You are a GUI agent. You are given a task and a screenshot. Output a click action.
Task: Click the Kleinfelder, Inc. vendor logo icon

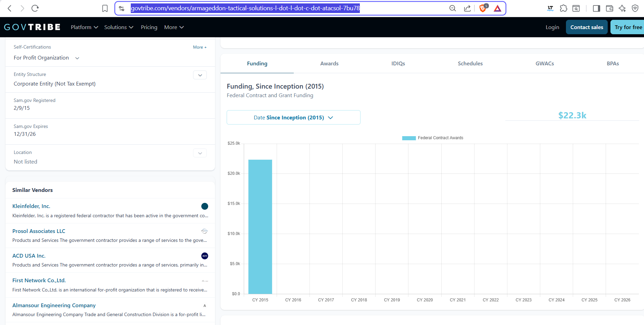(x=205, y=206)
